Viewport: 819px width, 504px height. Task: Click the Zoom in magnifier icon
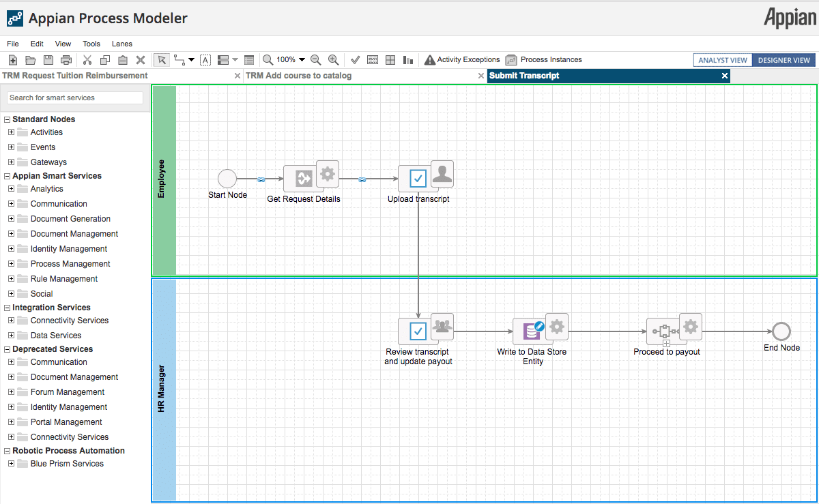(x=333, y=60)
